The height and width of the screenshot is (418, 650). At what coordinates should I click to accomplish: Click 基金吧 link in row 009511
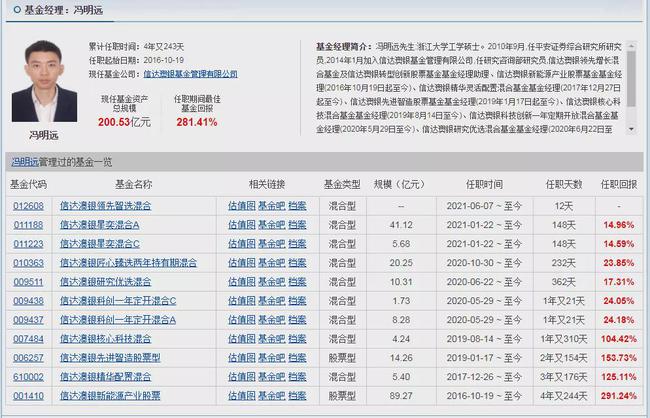coord(272,282)
